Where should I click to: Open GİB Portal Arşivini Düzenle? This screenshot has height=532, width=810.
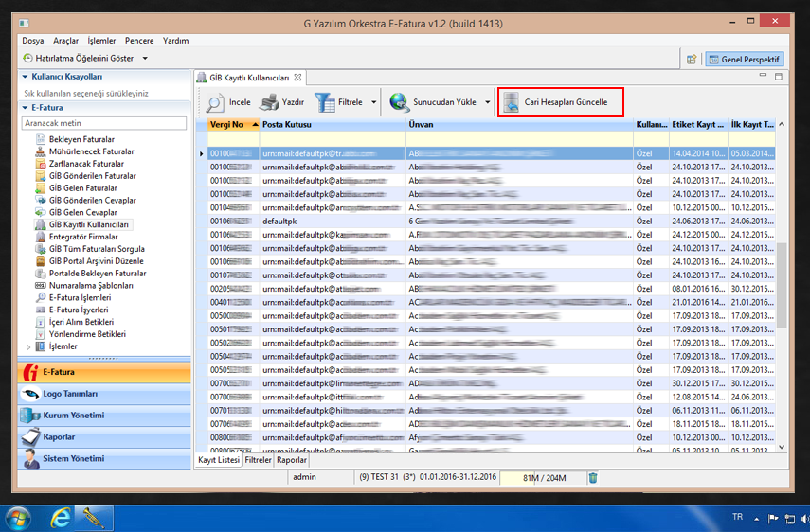point(96,261)
